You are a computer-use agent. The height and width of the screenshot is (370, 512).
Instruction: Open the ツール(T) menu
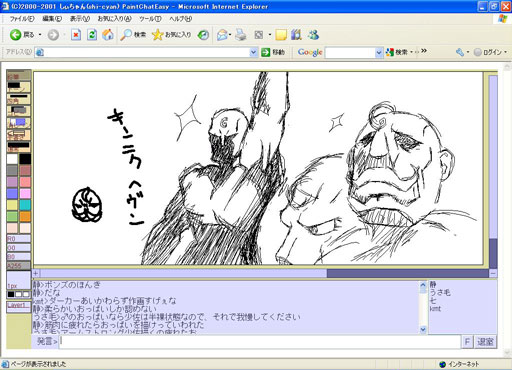pyautogui.click(x=150, y=19)
